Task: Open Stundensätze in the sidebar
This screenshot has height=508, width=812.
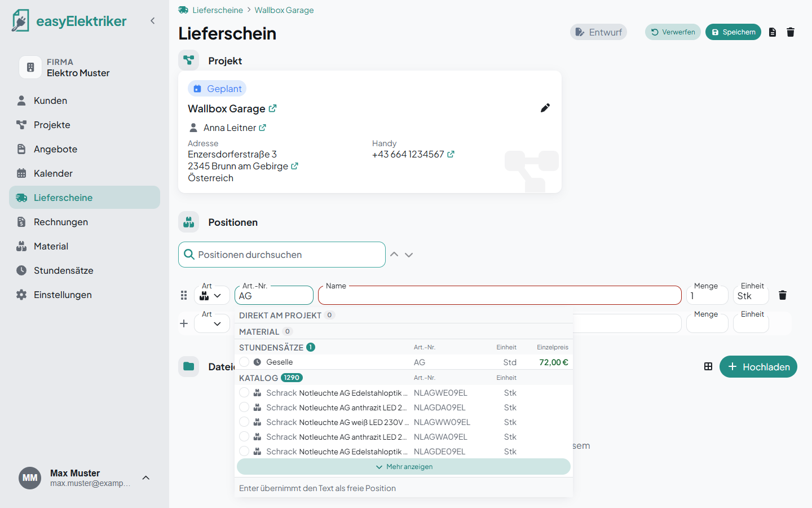Action: [x=85, y=270]
